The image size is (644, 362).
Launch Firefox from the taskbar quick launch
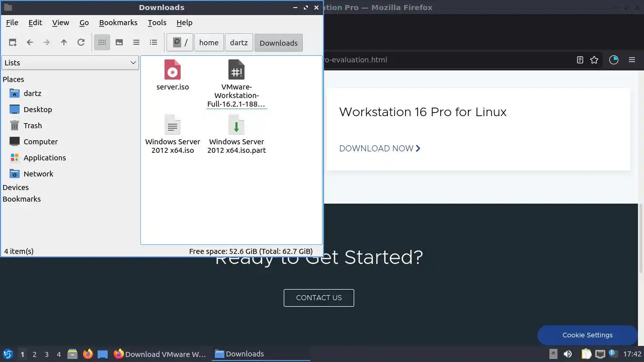coord(88,354)
